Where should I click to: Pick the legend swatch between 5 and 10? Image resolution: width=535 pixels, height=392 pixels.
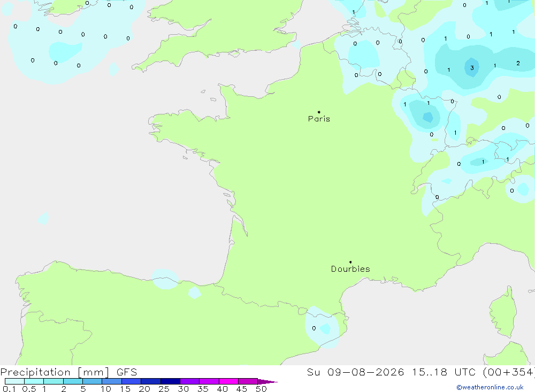click(x=92, y=381)
